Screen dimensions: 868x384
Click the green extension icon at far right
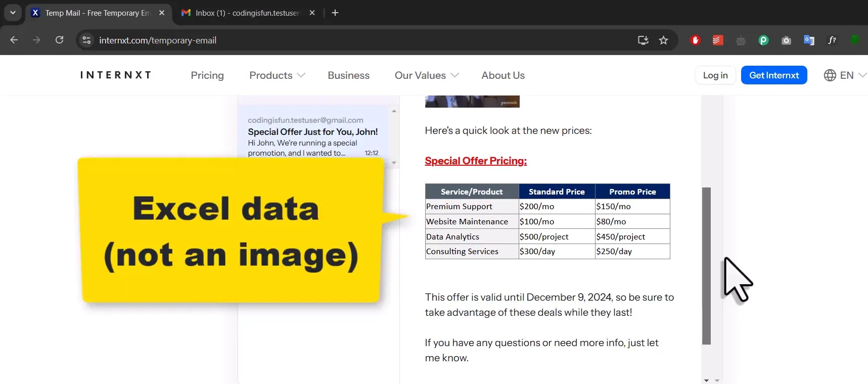click(855, 39)
